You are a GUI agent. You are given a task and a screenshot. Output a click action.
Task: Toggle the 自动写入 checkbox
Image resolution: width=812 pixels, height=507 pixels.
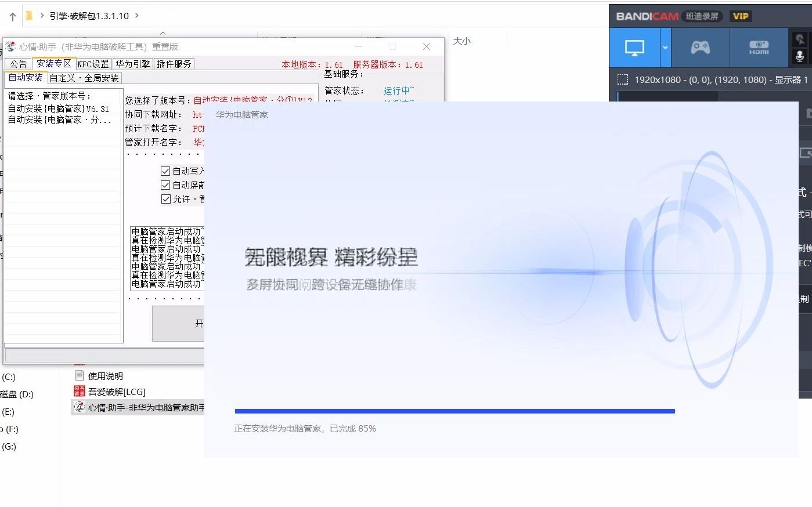point(165,171)
